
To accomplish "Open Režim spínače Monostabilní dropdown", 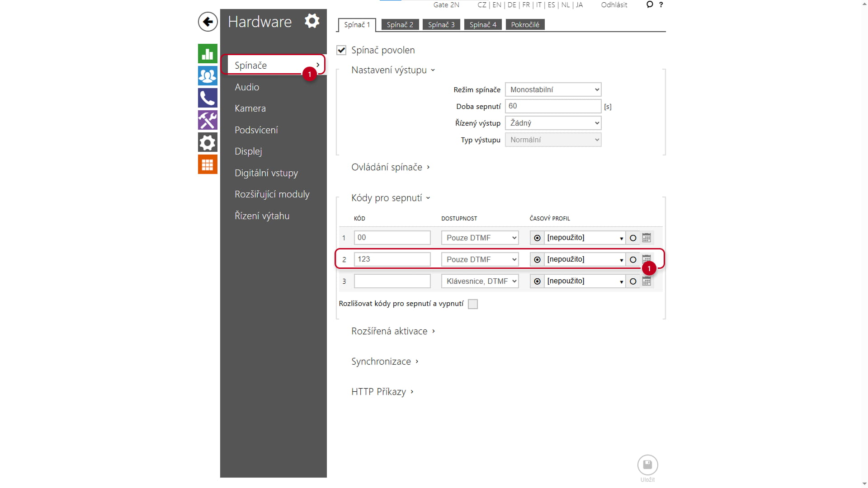I will click(553, 89).
